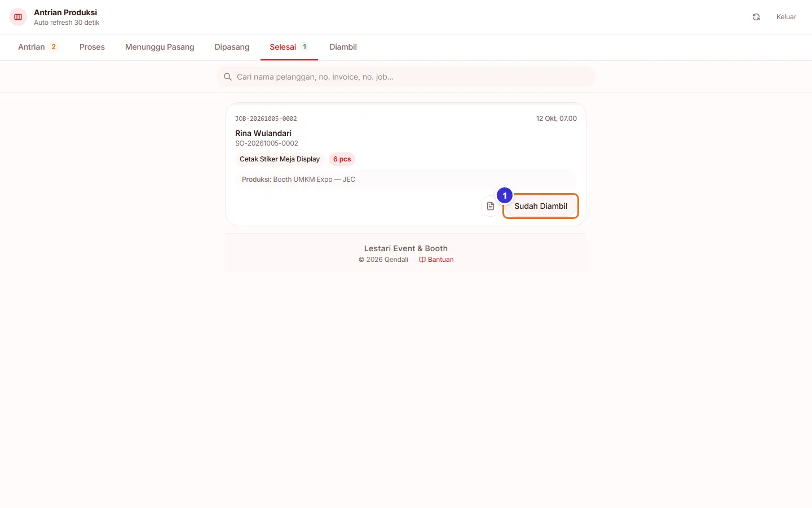Open the Diambil tab

tap(343, 47)
